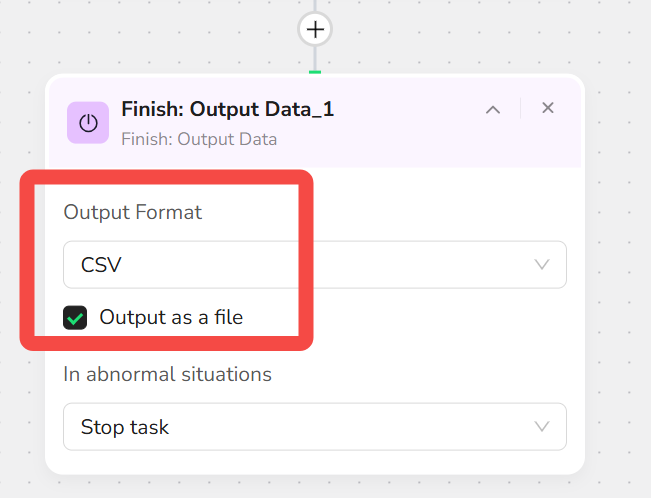Viewport: 651px width, 498px height.
Task: Click the purple power icon on the Finish node
Action: point(88,123)
